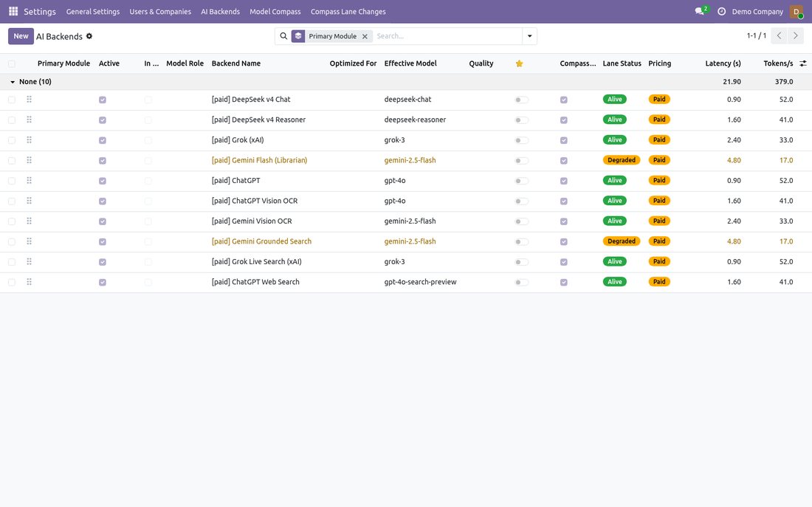Screen dimensions: 812x507
Task: Tick the select-all rows checkbox
Action: tap(11, 63)
